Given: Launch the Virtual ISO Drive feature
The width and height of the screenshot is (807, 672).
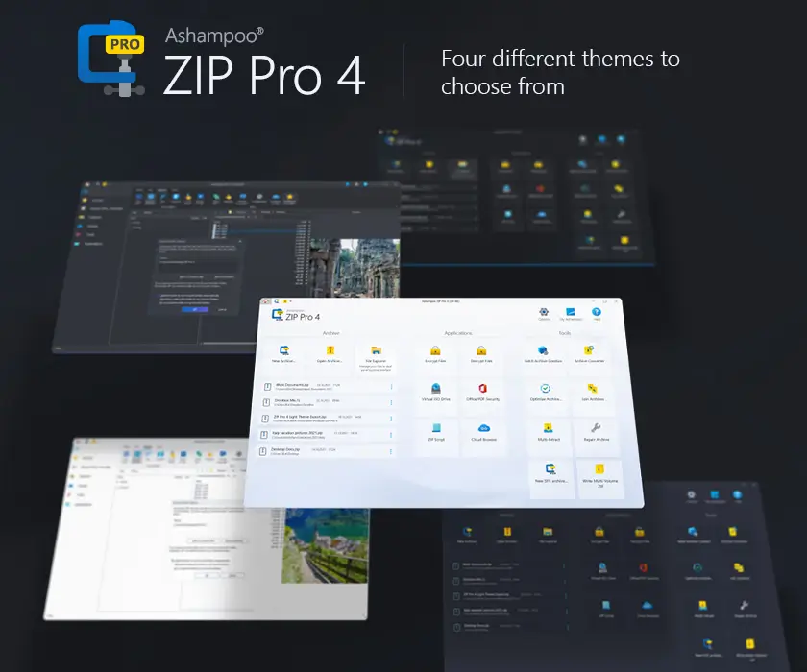Looking at the screenshot, I should (434, 391).
